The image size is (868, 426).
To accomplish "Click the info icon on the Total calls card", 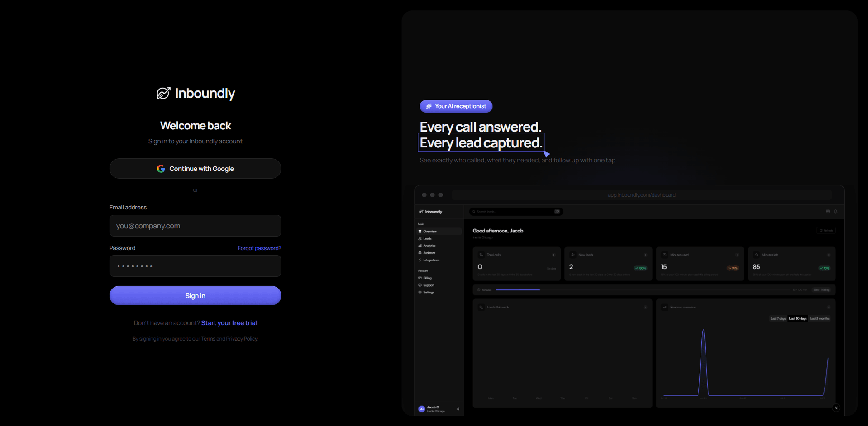I will click(x=553, y=255).
